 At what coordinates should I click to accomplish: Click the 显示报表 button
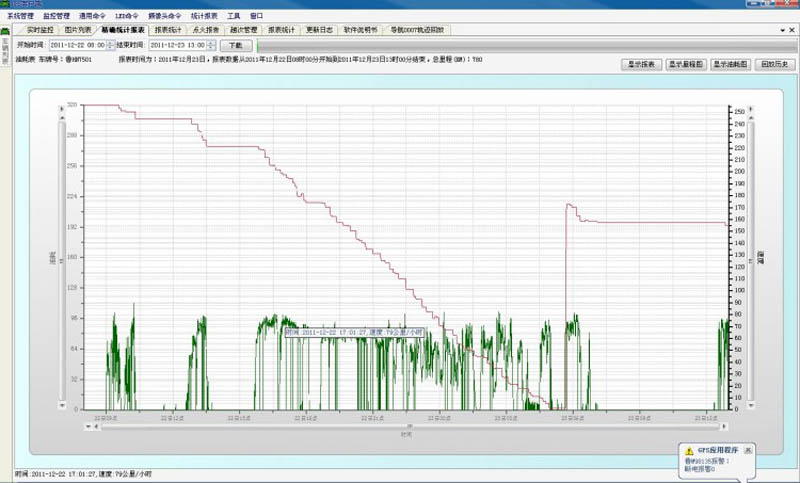tap(641, 64)
